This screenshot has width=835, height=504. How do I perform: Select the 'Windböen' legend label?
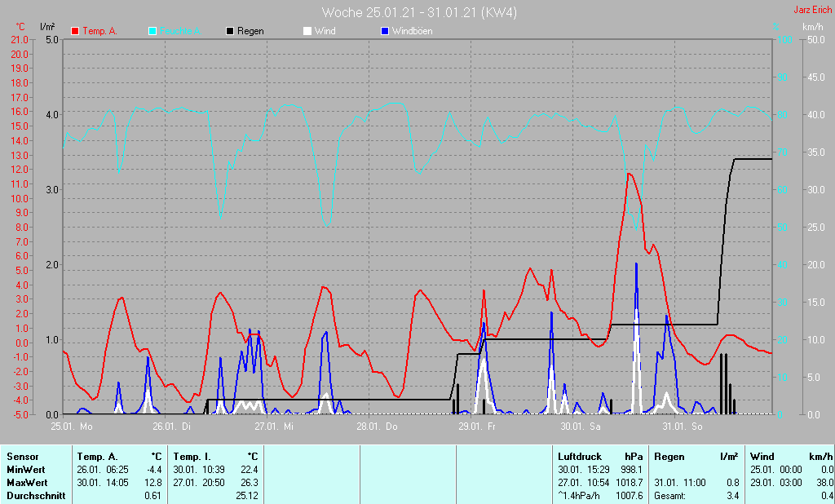tap(412, 31)
